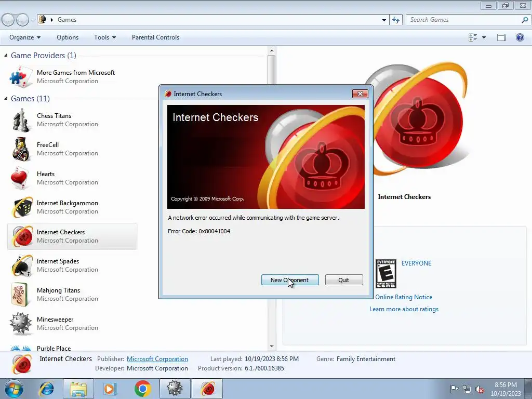Click the Back navigation button
Image resolution: width=532 pixels, height=399 pixels.
tap(8, 20)
